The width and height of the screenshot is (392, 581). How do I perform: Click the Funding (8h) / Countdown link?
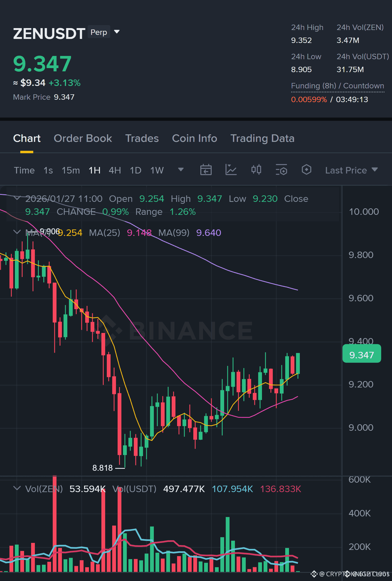337,86
